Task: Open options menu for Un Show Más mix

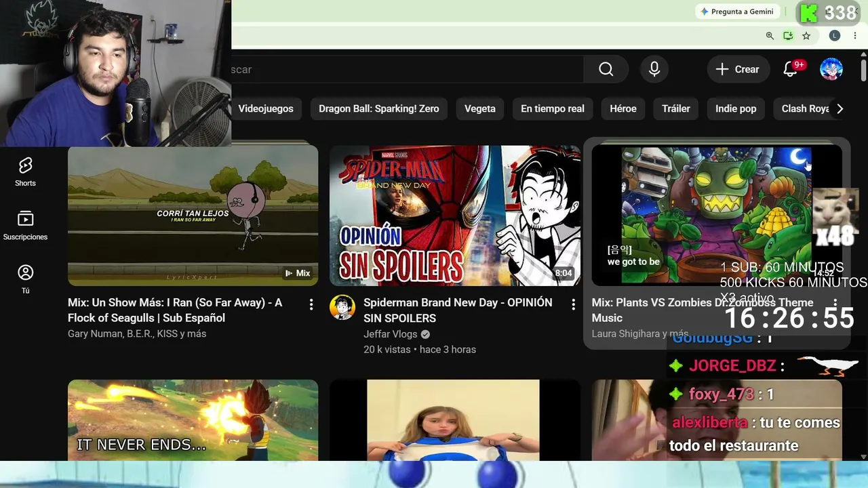Action: click(311, 305)
